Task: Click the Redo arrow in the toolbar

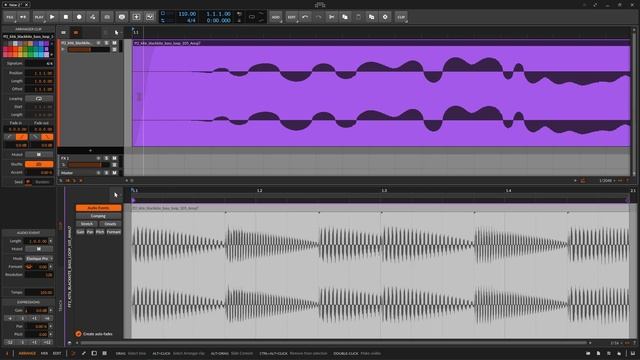Action: pos(318,17)
